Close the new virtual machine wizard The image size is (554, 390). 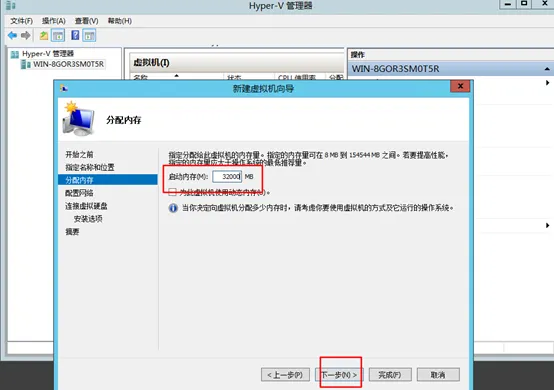tap(460, 86)
